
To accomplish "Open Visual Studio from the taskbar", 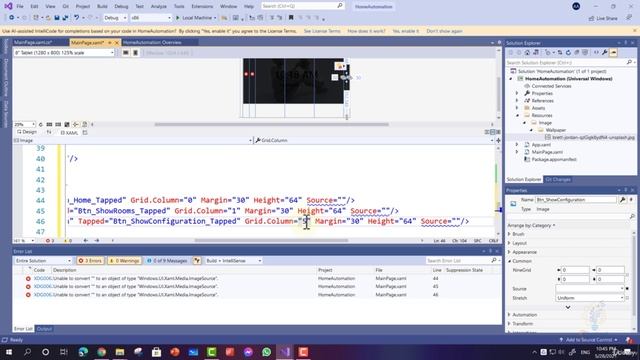I will pos(285,352).
